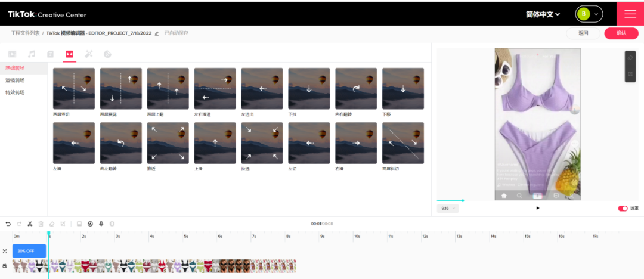Viewport: 644px width, 279px height.
Task: Switch to 特效转场 category
Action: coord(16,92)
